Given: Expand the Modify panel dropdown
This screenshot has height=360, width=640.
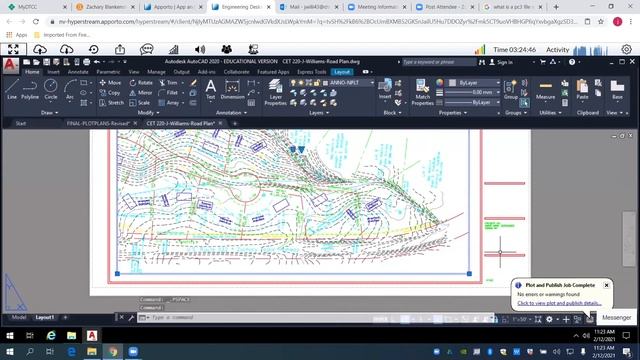Looking at the screenshot, I should pyautogui.click(x=149, y=113).
